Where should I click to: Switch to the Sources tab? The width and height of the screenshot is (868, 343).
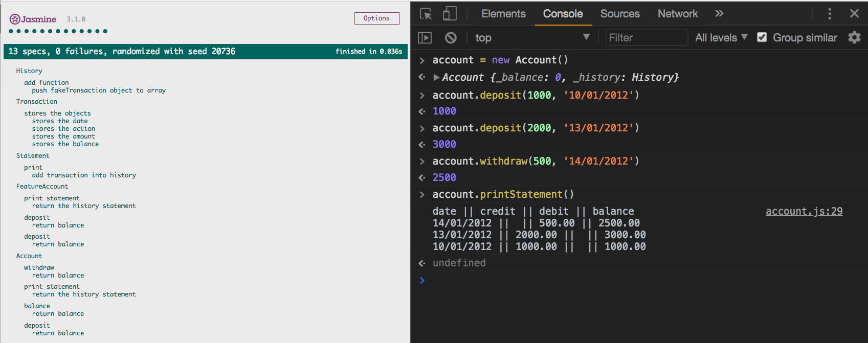620,14
